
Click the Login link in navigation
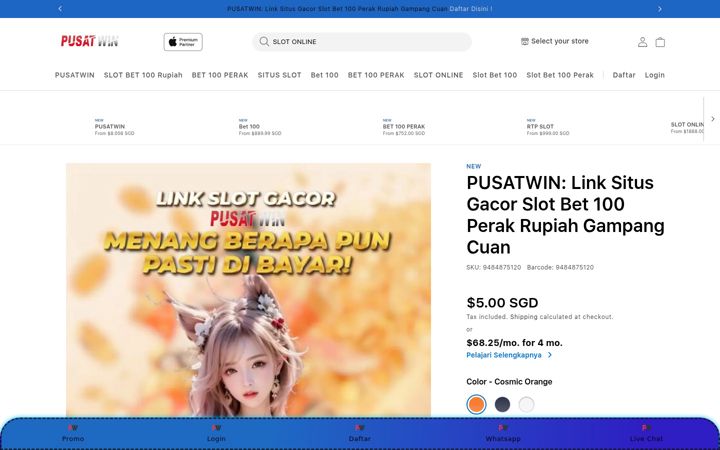click(x=655, y=75)
